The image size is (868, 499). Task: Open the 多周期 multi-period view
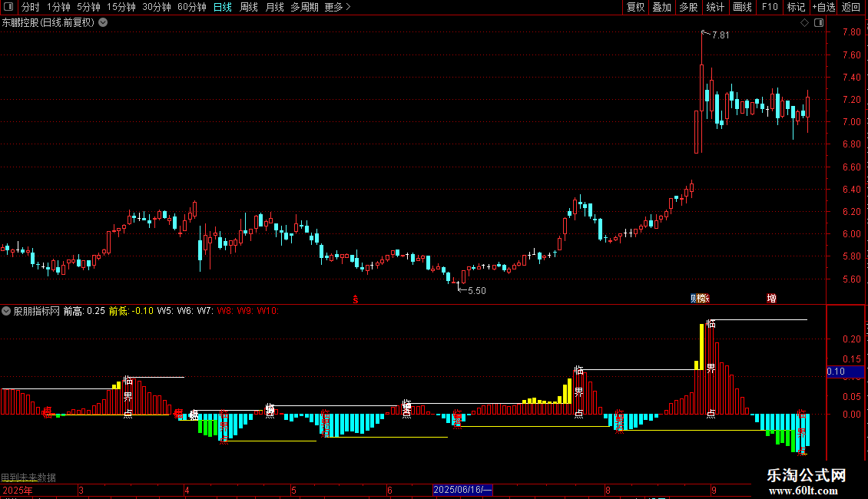pos(304,7)
